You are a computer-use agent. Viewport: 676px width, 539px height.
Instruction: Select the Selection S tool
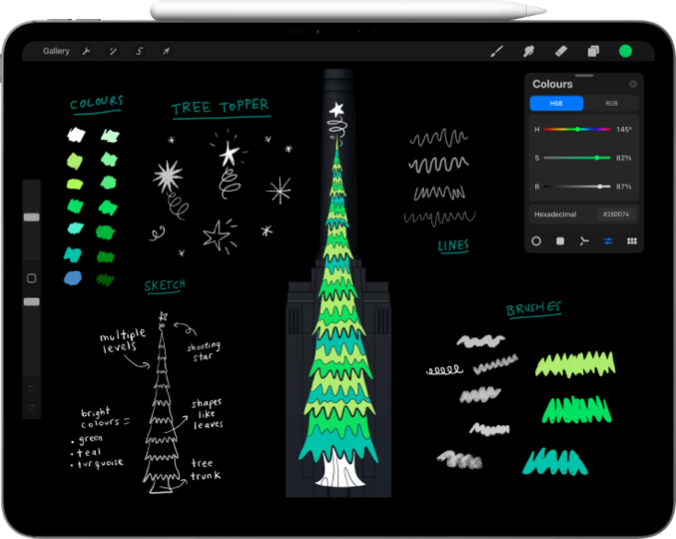139,51
